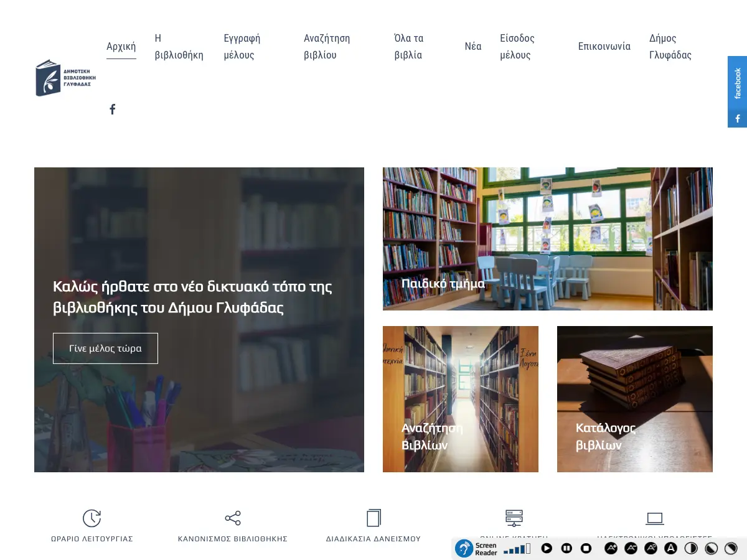Open Είσοδος μέλους menu item
The image size is (747, 560).
[517, 47]
